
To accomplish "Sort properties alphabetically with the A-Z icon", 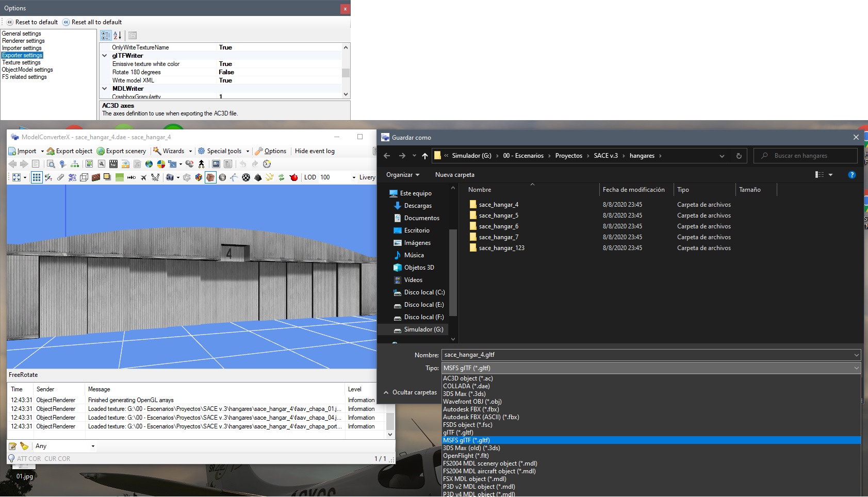I will tap(118, 35).
